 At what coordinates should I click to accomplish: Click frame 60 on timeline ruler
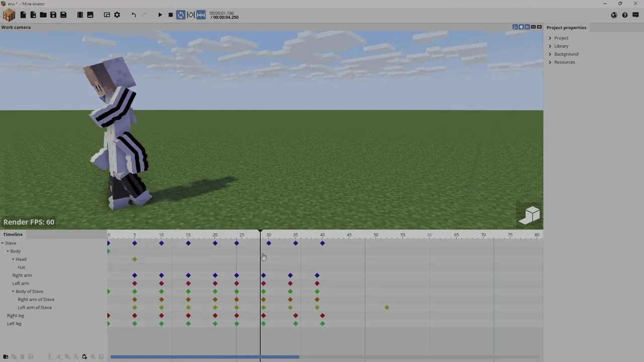pos(430,235)
